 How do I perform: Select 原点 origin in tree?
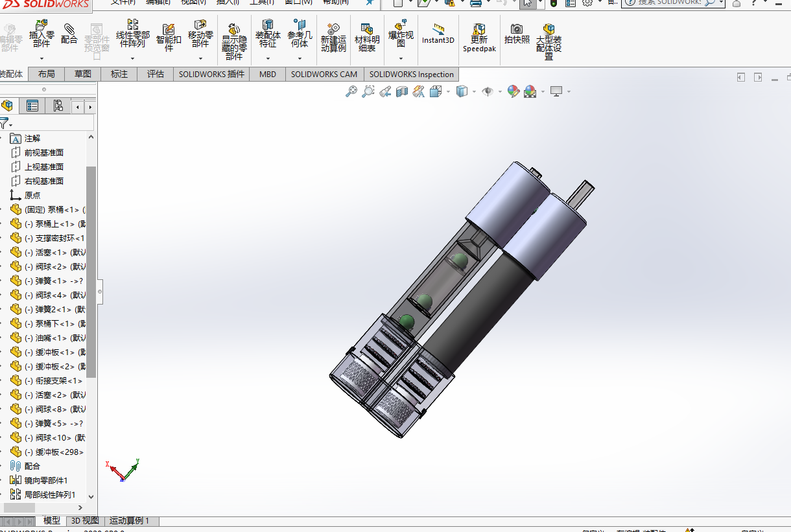pos(32,196)
